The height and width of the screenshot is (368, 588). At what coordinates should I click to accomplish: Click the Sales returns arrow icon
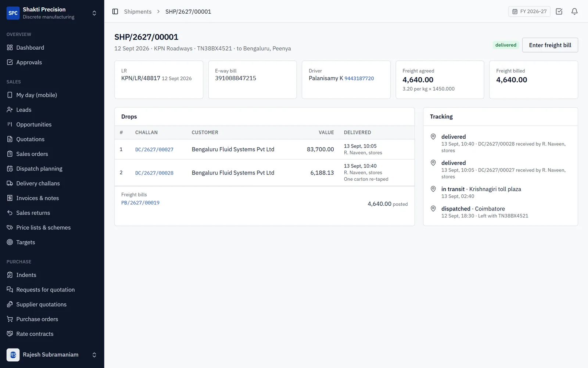(x=10, y=213)
